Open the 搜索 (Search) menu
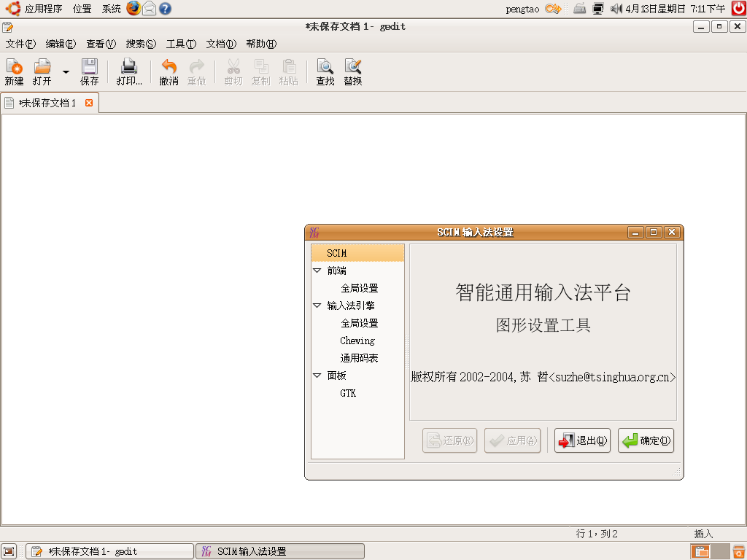This screenshot has height=560, width=747. click(141, 44)
